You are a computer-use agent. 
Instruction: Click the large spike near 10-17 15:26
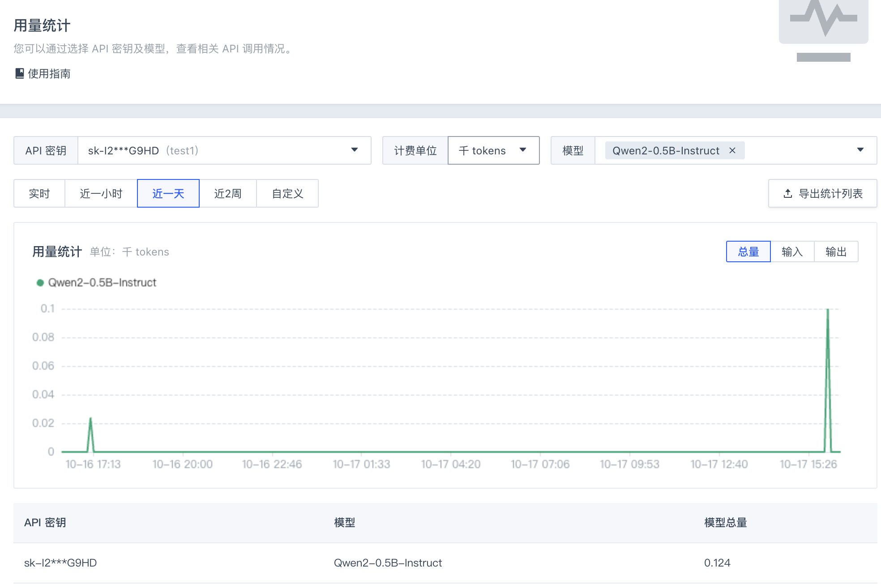pyautogui.click(x=828, y=380)
